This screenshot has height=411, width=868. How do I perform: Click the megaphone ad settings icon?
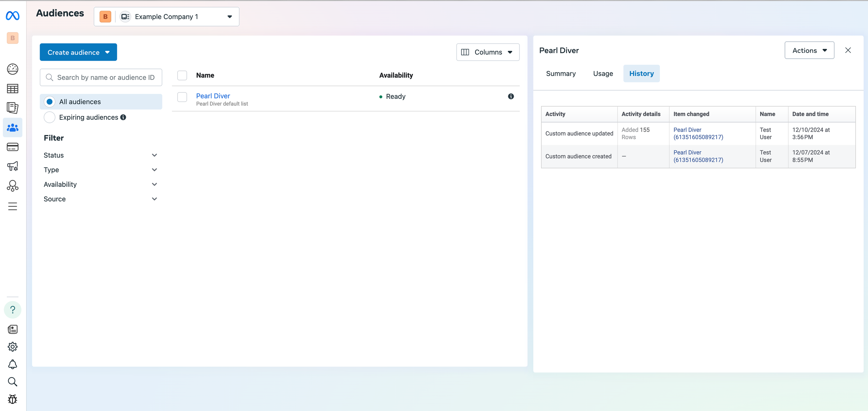point(13,166)
